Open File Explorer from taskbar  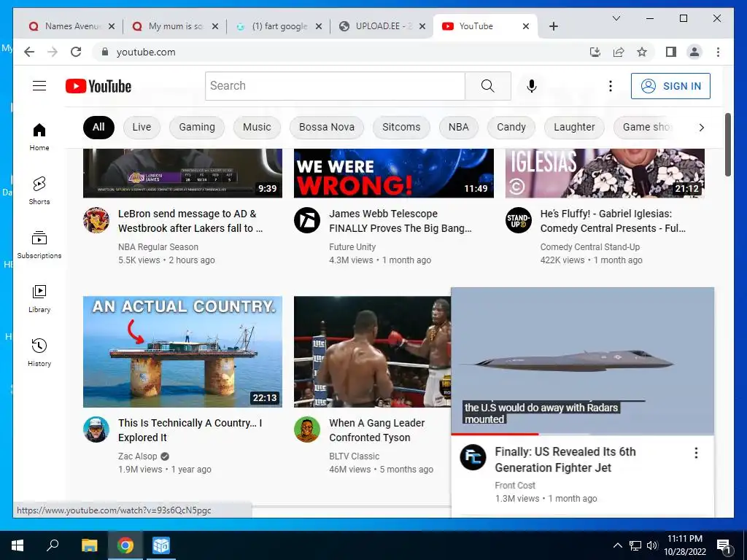(x=89, y=545)
